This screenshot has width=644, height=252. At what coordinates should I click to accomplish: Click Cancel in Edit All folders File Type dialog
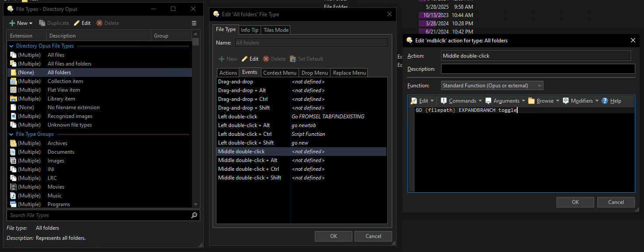pos(373,236)
